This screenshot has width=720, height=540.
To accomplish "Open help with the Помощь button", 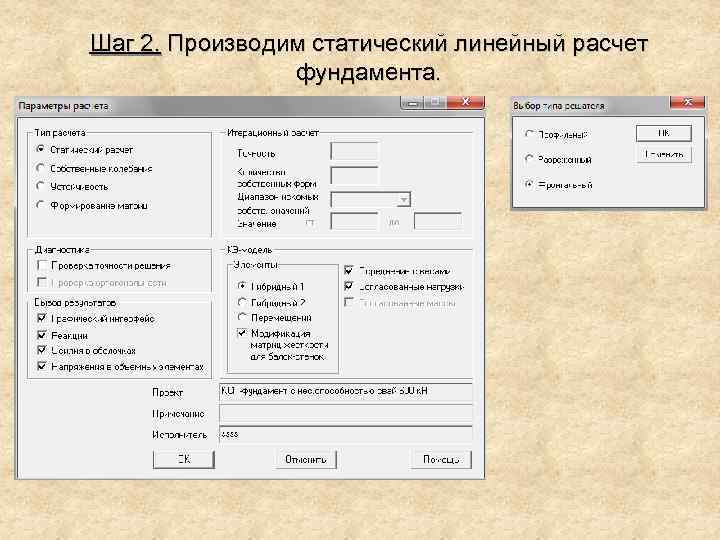I will tap(441, 459).
